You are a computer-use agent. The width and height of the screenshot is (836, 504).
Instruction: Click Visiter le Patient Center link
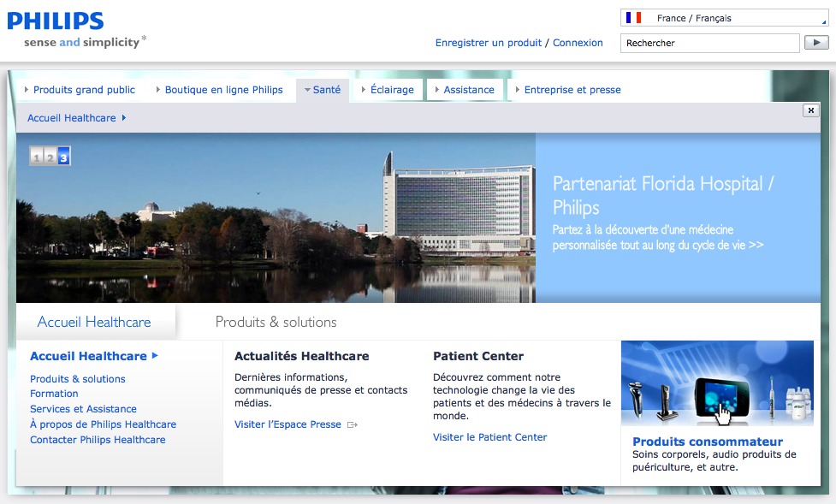coord(490,437)
